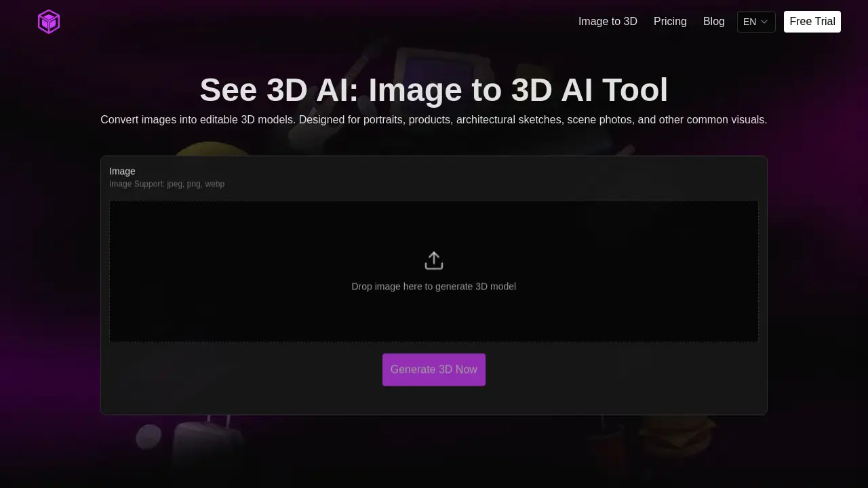Go to the Pricing page
Viewport: 868px width, 488px height.
click(670, 22)
